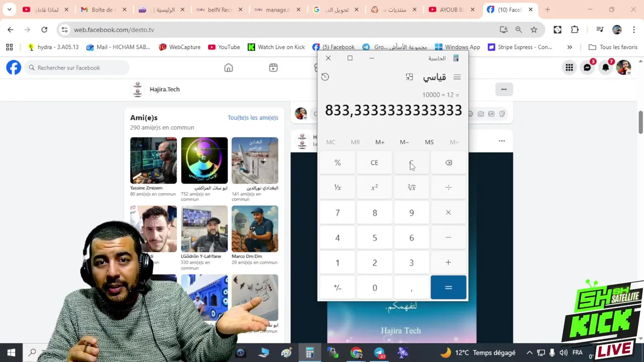The image size is (644, 362).
Task: Open tab search dropdown arrow
Action: coord(9,10)
